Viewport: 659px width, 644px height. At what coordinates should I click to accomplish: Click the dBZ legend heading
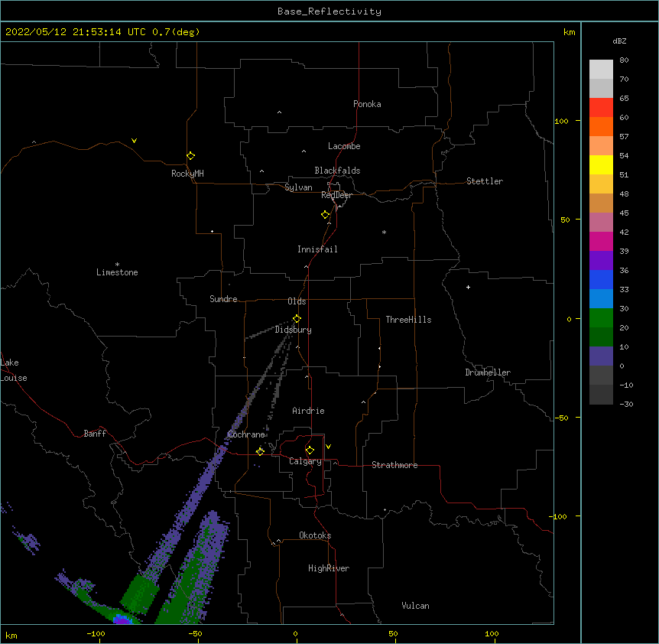coord(619,41)
